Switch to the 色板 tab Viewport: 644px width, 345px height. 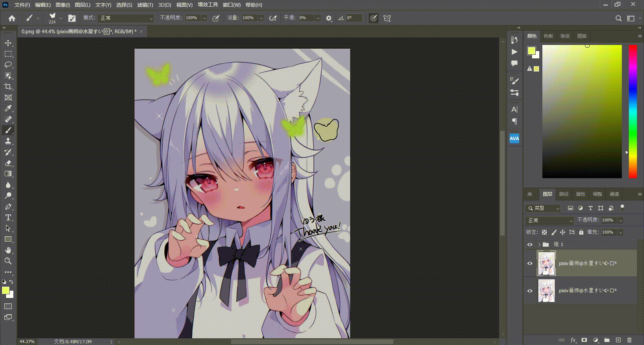pos(548,36)
